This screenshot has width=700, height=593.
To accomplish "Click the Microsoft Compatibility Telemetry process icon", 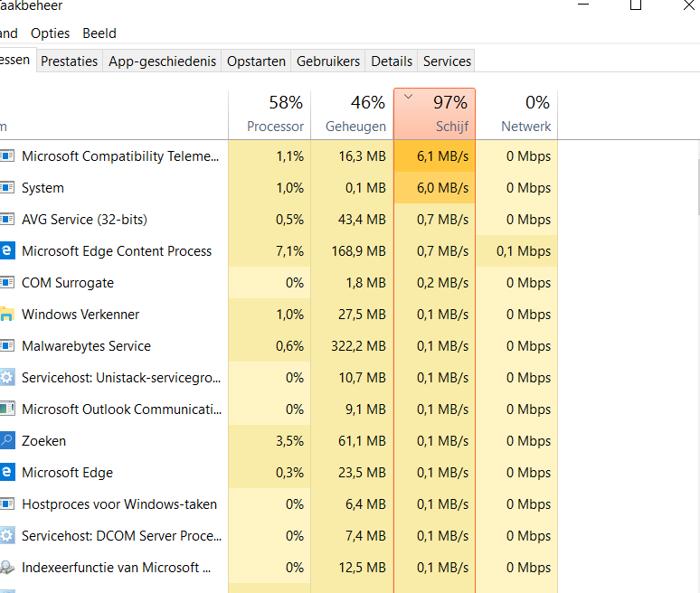I will coord(7,156).
